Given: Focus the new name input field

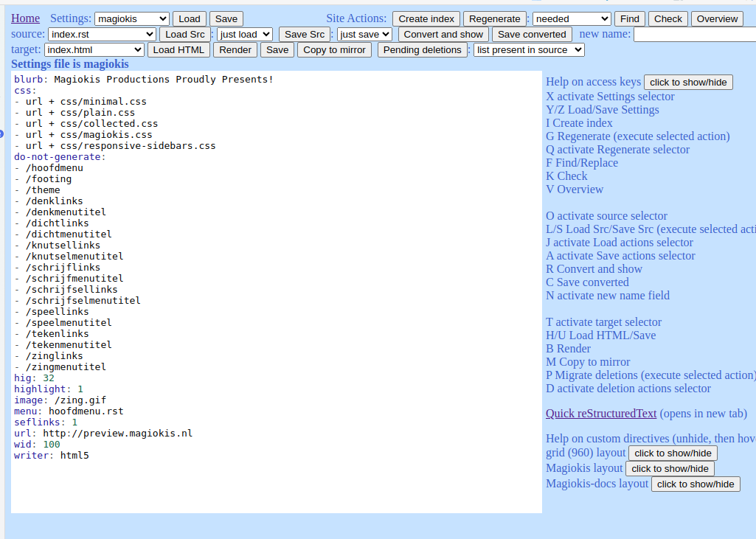Looking at the screenshot, I should 694,34.
